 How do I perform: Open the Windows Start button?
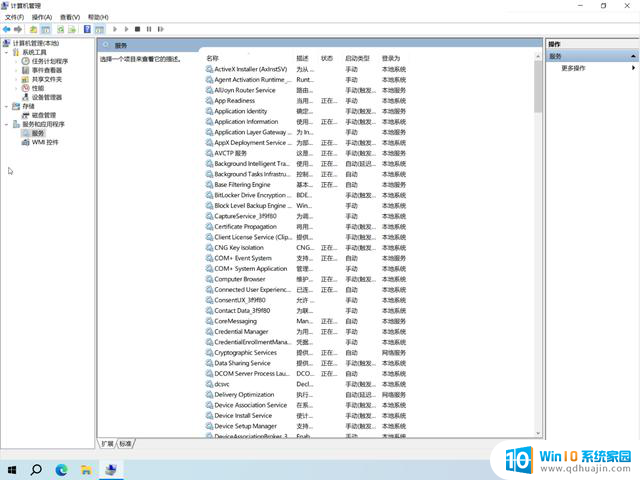(x=12, y=470)
